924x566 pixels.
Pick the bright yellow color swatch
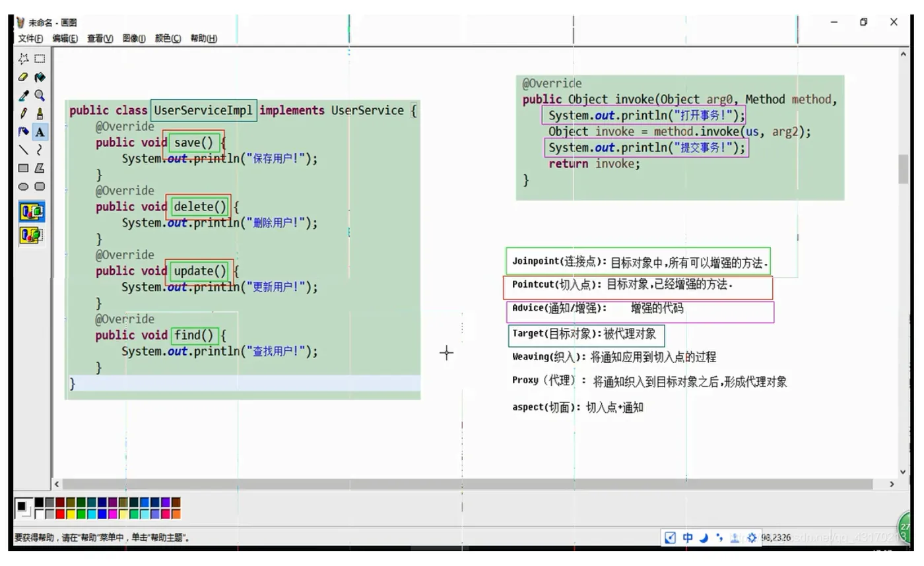71,514
